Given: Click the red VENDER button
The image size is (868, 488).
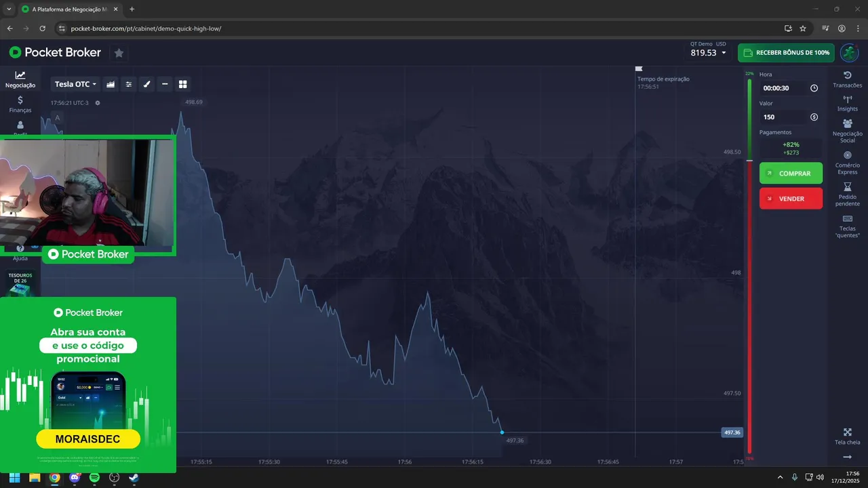Looking at the screenshot, I should 791,199.
